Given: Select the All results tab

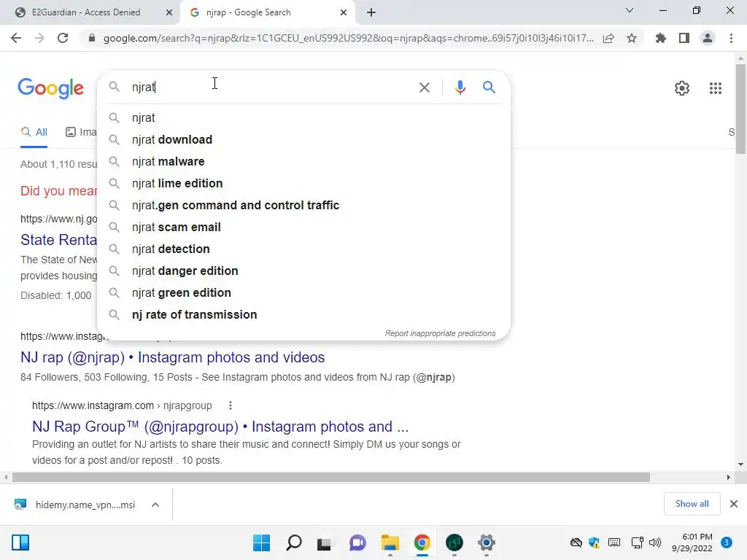Looking at the screenshot, I should (x=34, y=133).
